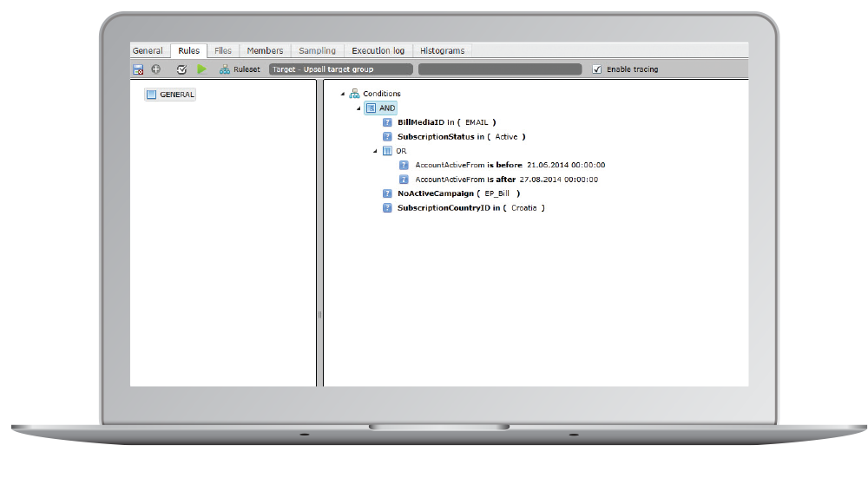This screenshot has width=868, height=478.
Task: Click the 'is before' condition question icon
Action: coord(404,165)
